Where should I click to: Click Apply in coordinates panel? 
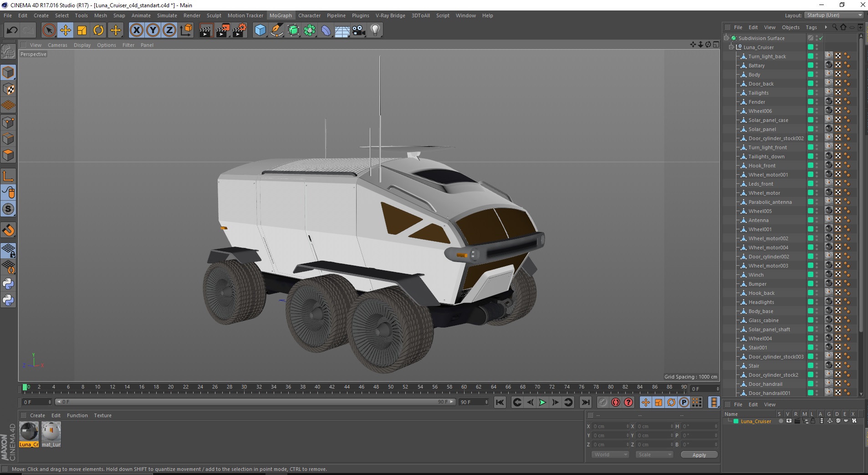coord(699,455)
